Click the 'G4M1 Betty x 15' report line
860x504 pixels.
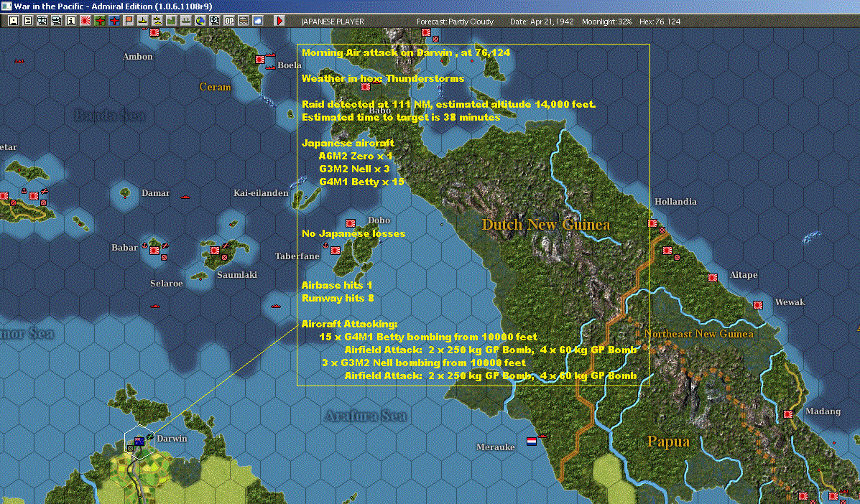click(361, 182)
